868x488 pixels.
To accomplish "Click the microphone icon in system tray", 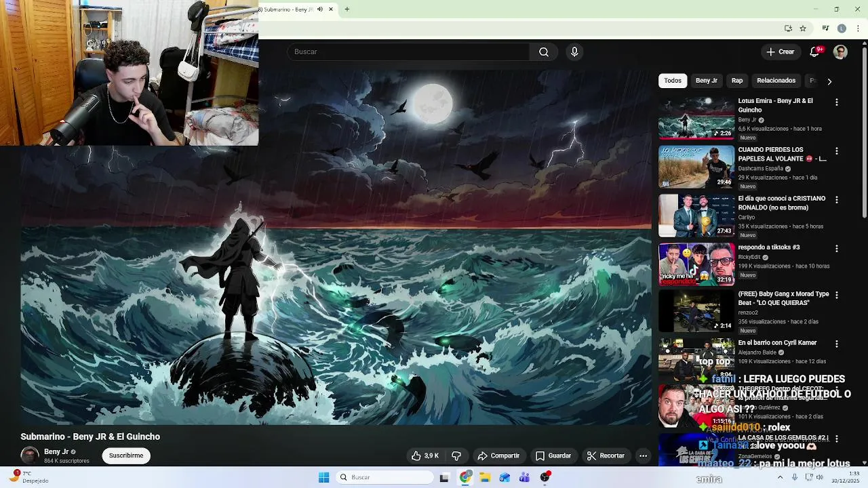I will pyautogui.click(x=794, y=477).
